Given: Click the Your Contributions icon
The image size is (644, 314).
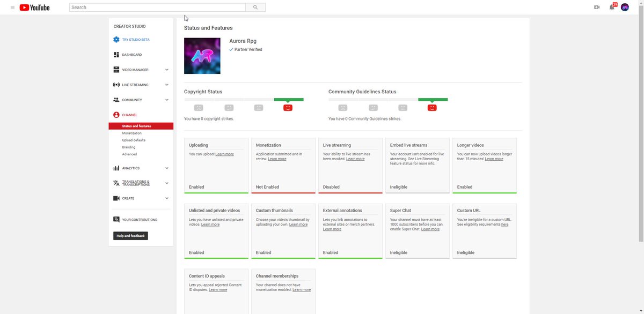Looking at the screenshot, I should pyautogui.click(x=116, y=220).
